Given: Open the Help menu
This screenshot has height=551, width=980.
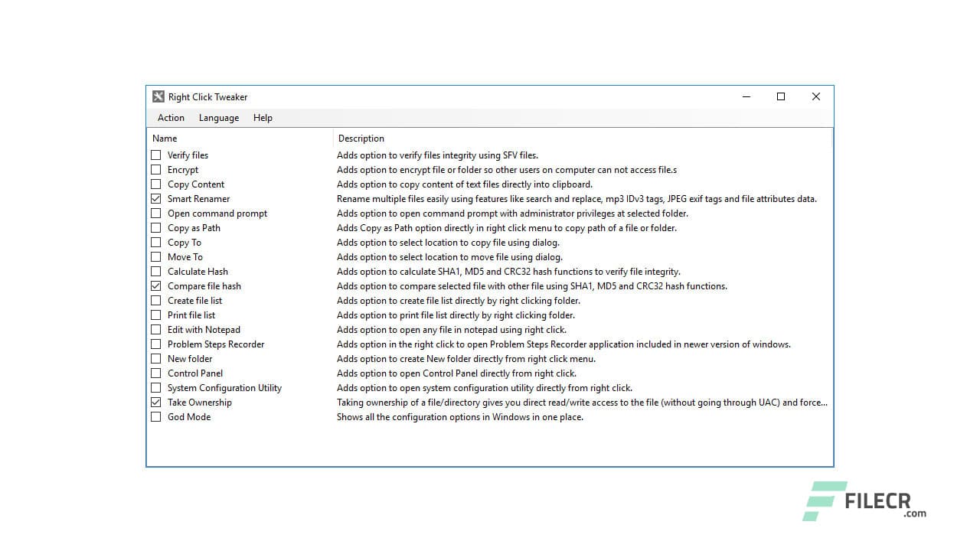Looking at the screenshot, I should point(263,118).
